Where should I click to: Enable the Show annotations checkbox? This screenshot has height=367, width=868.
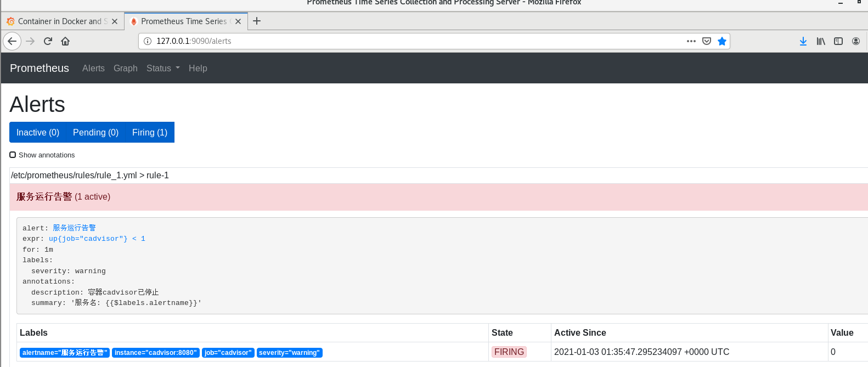(x=13, y=155)
